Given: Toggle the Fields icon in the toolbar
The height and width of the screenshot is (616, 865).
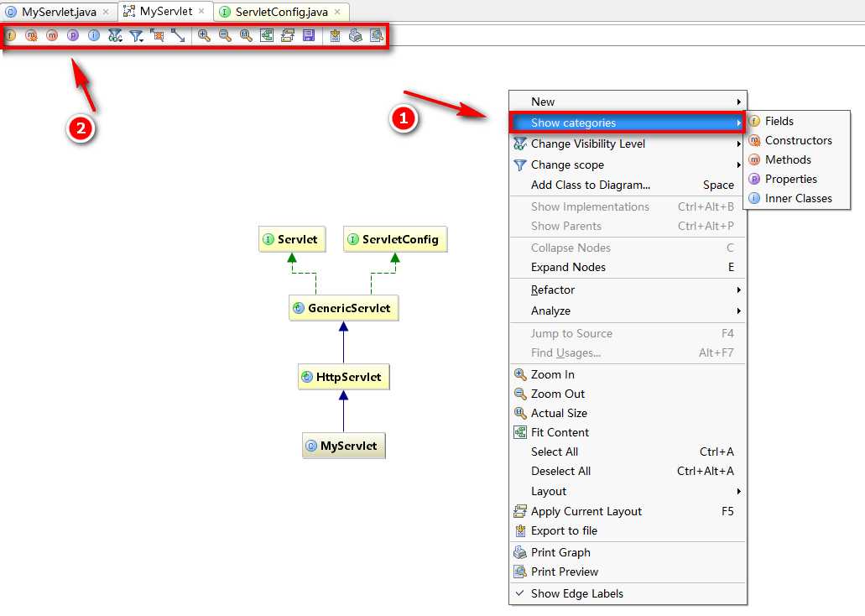Looking at the screenshot, I should point(10,36).
